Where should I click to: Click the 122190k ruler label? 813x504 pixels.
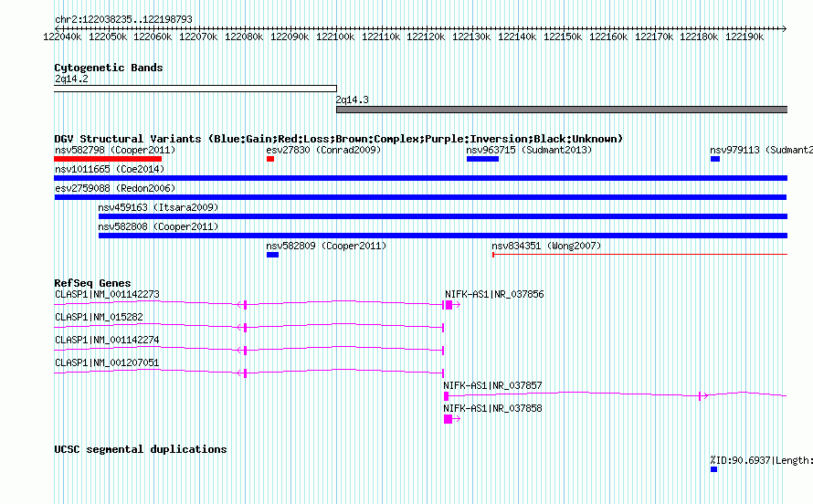coord(744,37)
